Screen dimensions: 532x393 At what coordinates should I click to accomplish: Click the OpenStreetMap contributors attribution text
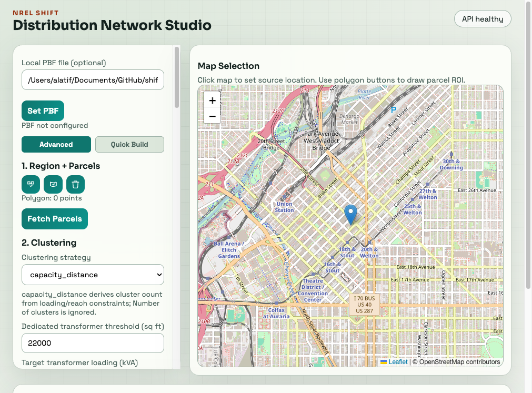(459, 362)
